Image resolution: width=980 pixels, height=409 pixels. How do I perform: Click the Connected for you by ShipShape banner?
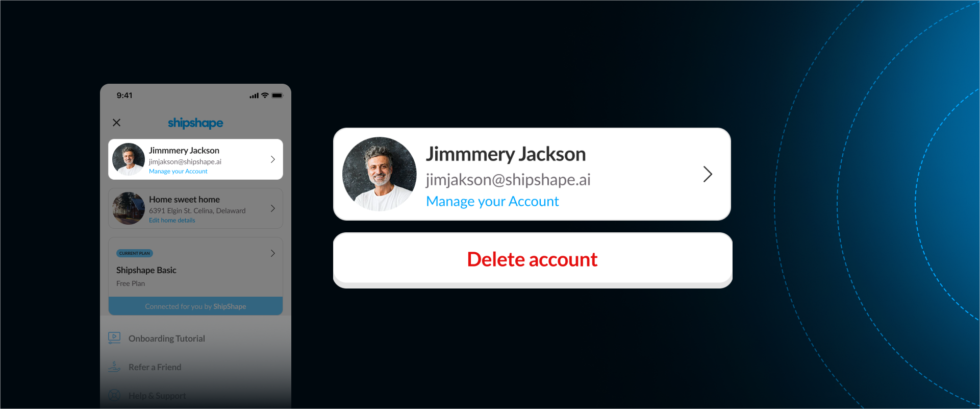195,306
